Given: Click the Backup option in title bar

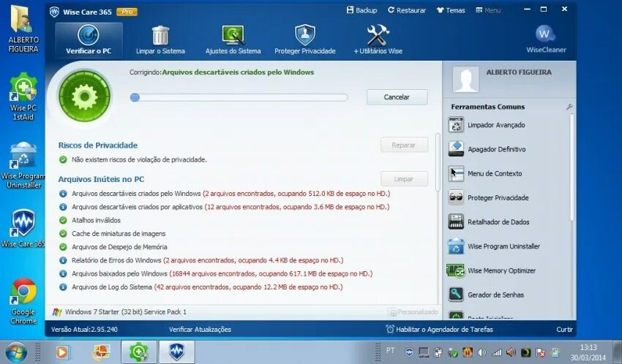Looking at the screenshot, I should [x=361, y=10].
